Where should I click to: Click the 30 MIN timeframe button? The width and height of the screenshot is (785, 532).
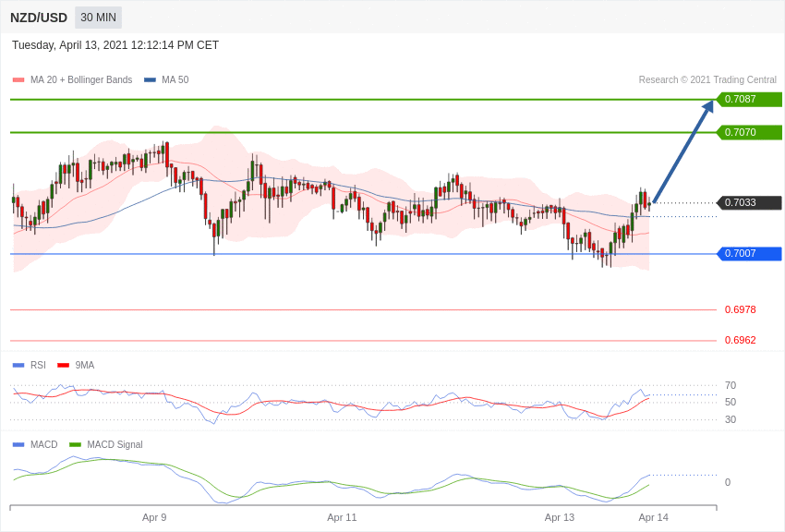tap(98, 18)
